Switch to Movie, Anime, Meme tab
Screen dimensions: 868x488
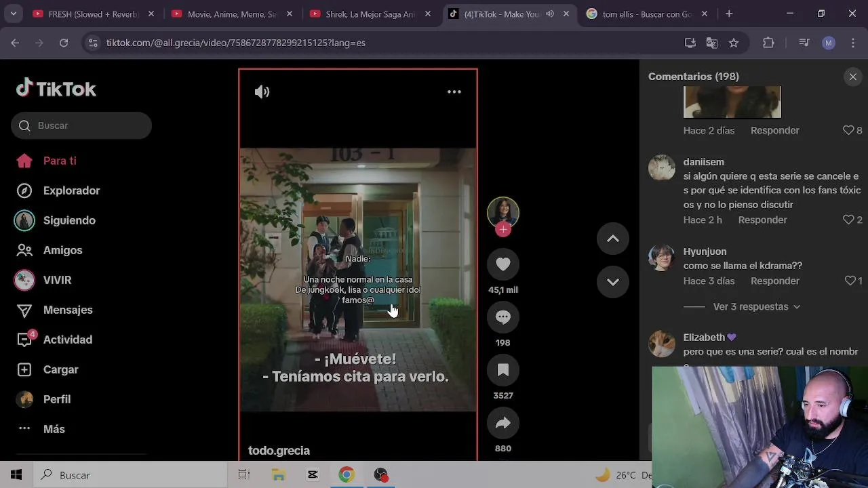[x=233, y=14]
